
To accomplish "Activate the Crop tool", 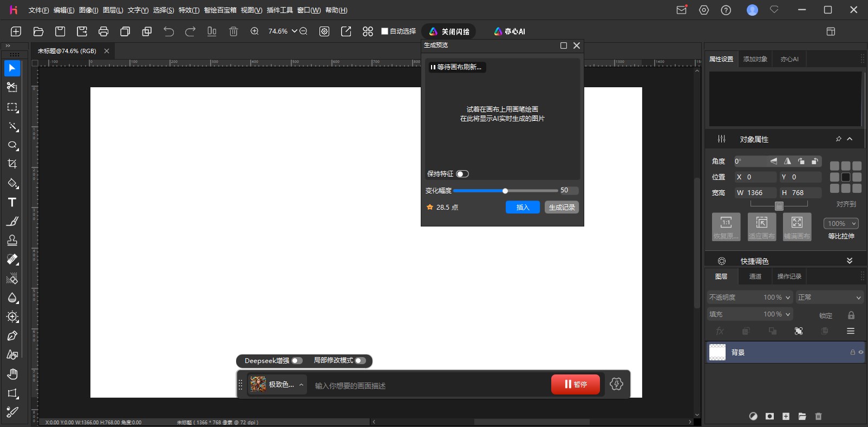I will (x=12, y=164).
